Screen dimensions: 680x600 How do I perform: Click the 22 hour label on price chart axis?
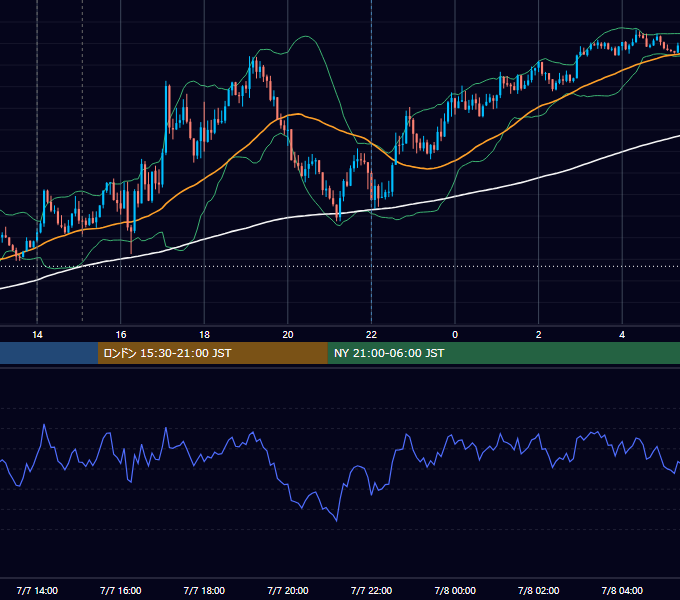coord(371,335)
